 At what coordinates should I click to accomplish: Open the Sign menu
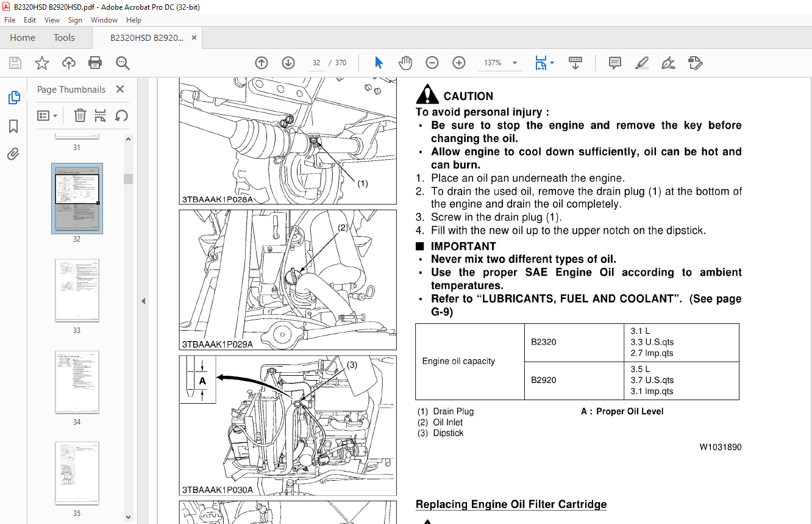(x=75, y=20)
